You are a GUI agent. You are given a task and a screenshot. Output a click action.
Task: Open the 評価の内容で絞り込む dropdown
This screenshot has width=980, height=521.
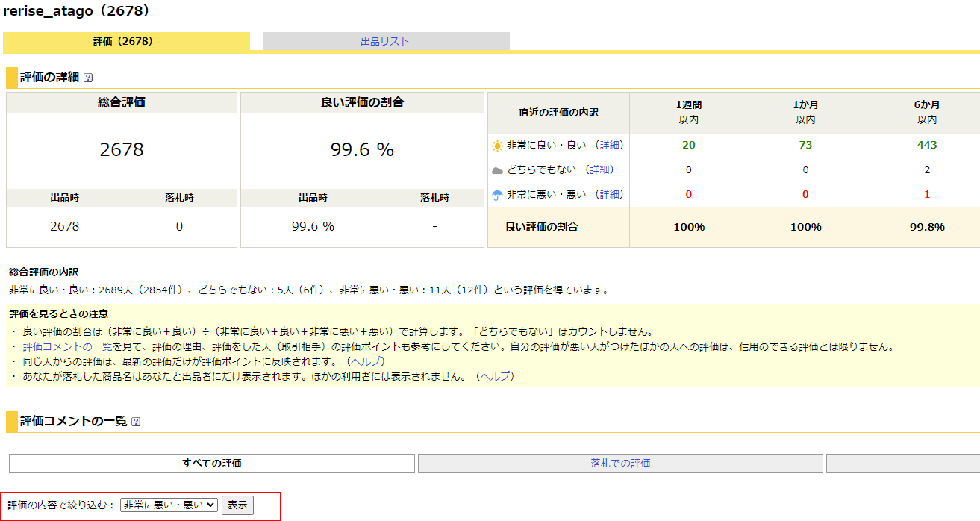[x=169, y=505]
